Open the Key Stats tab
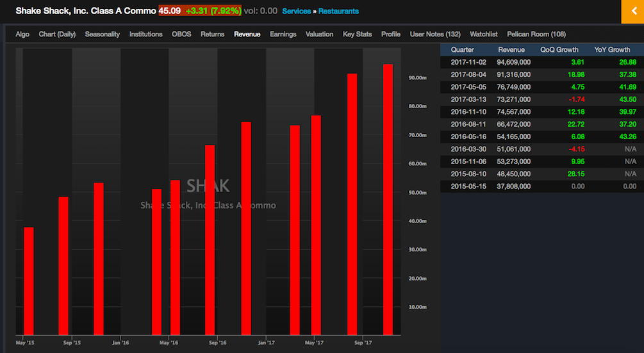 358,34
